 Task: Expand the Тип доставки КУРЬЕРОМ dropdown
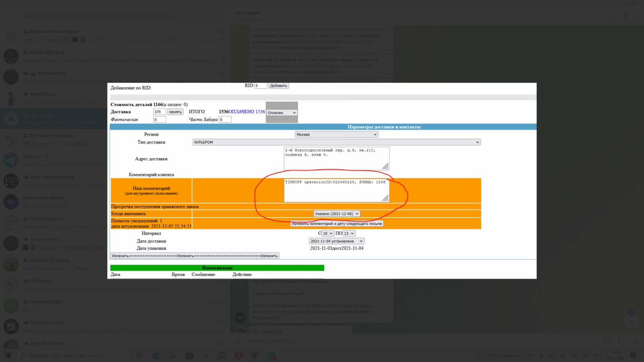pos(336,142)
